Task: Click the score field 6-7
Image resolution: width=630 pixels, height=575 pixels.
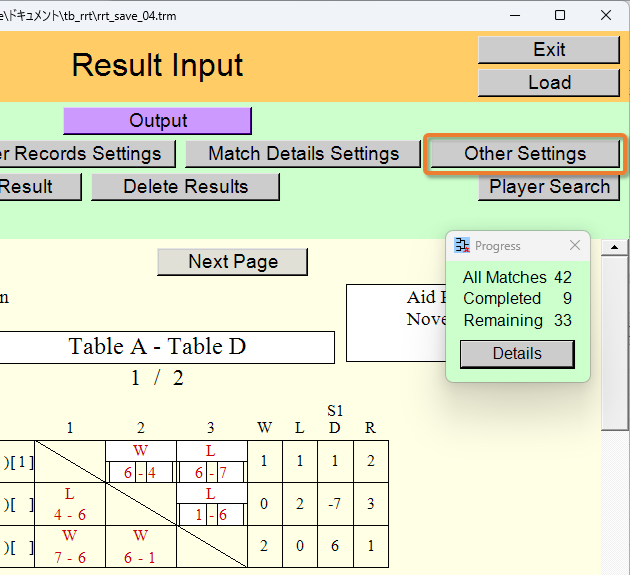Action: 211,473
